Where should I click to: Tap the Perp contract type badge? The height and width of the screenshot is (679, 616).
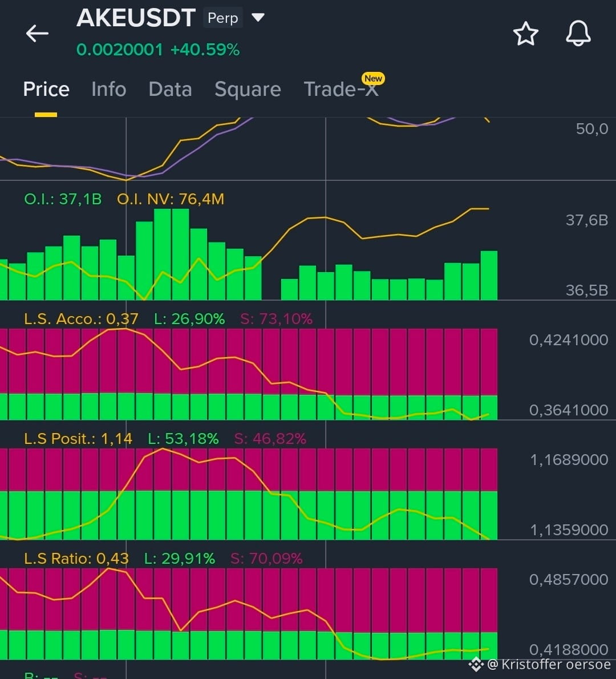tap(223, 18)
